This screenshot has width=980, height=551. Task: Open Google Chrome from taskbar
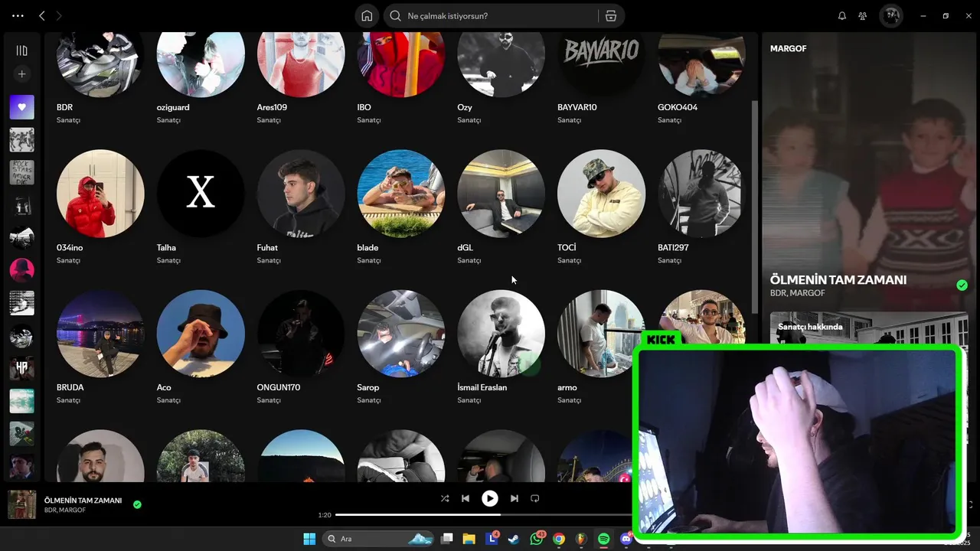click(x=559, y=539)
